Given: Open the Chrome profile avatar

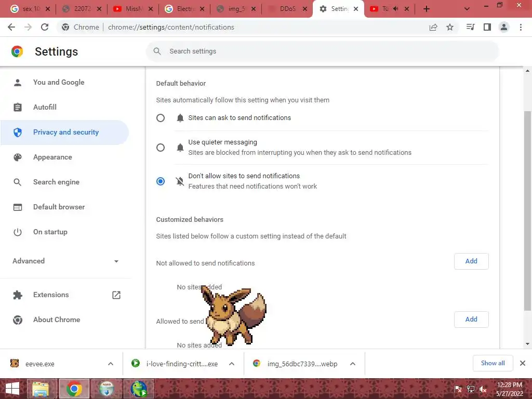Looking at the screenshot, I should point(504,27).
